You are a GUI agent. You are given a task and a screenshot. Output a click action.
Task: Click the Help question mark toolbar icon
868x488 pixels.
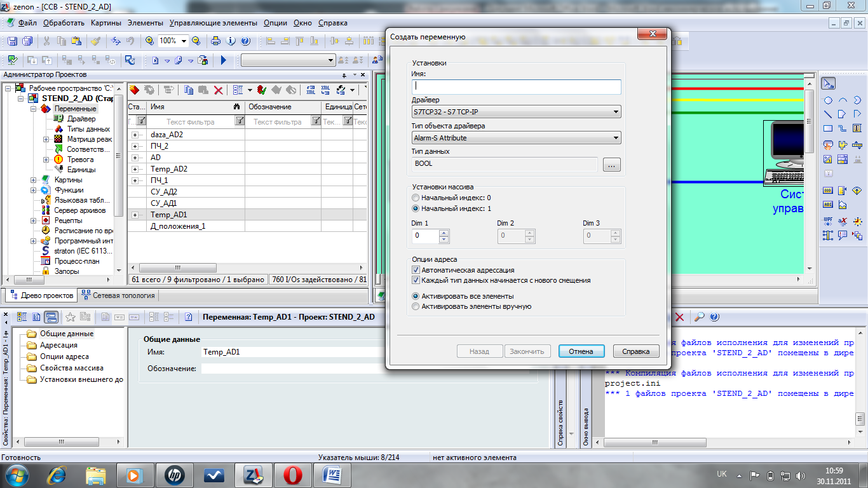245,41
